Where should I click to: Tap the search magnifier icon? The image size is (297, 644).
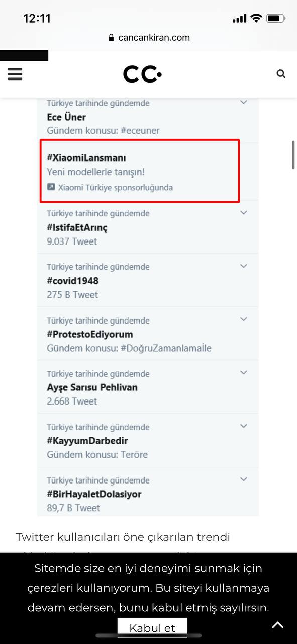[x=281, y=74]
